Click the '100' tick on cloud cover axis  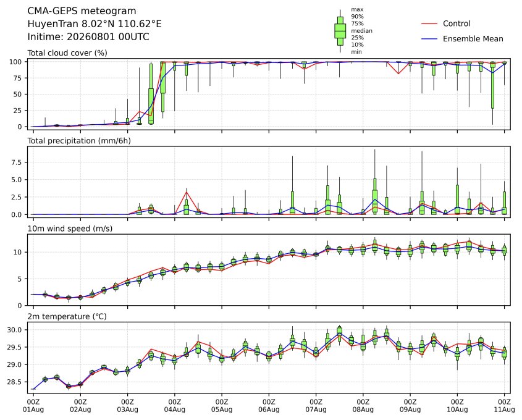click(15, 62)
